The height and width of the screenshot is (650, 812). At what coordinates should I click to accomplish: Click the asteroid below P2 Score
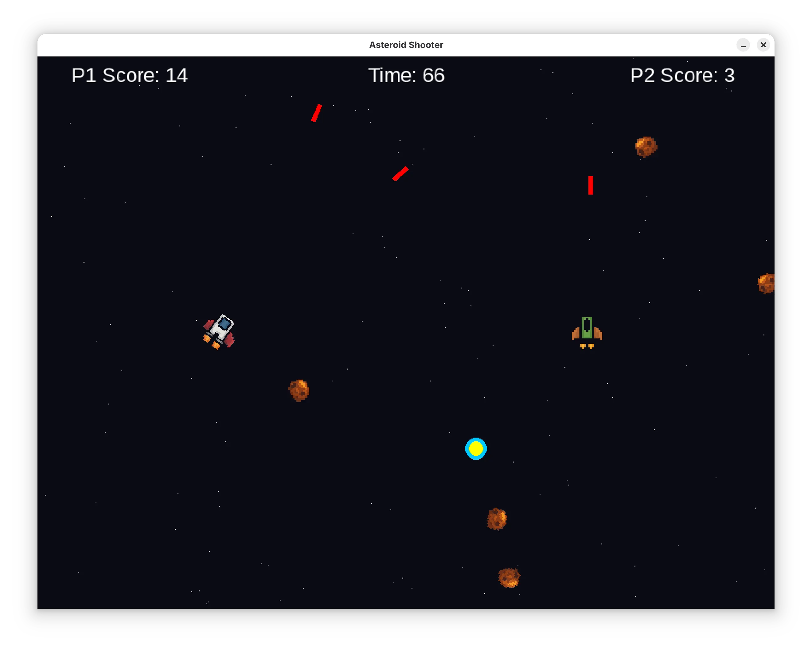coord(646,147)
